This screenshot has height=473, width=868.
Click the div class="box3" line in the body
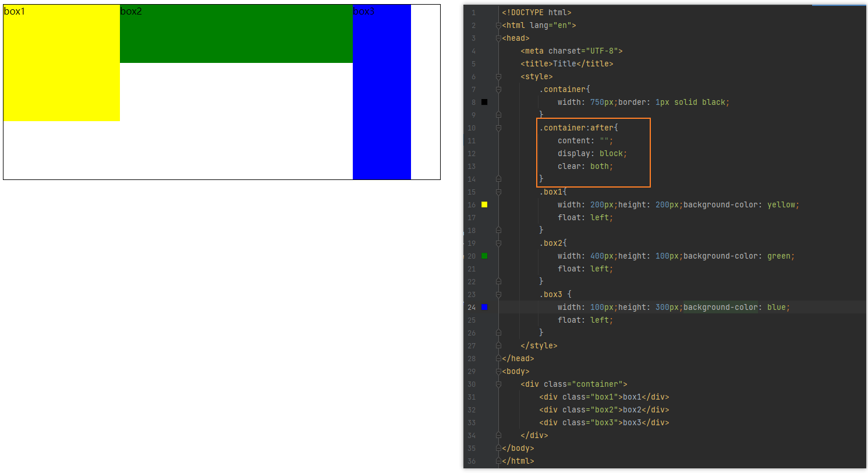click(x=604, y=422)
